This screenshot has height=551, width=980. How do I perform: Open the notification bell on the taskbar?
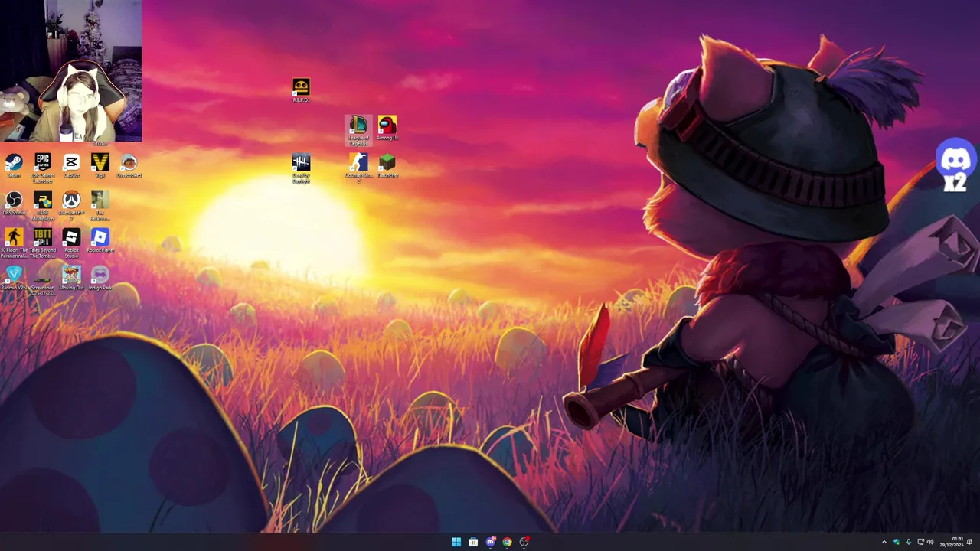point(969,542)
